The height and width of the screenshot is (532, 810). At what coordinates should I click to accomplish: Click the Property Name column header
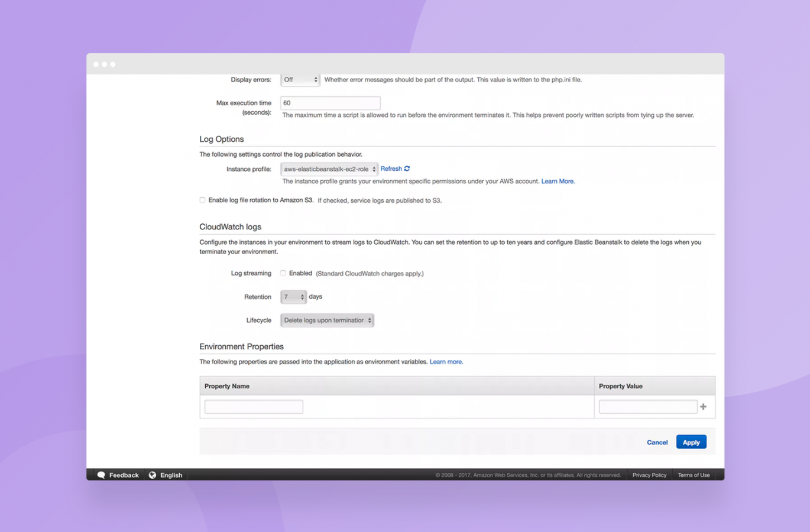point(397,386)
